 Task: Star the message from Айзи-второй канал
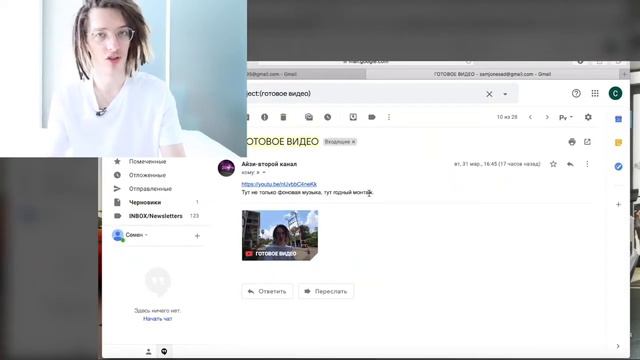553,164
